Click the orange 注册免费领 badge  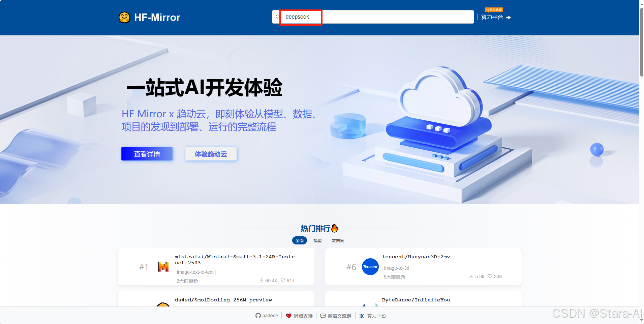pyautogui.click(x=494, y=10)
